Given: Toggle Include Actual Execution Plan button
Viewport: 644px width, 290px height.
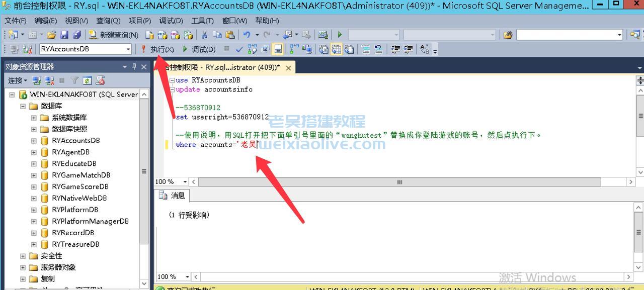Looking at the screenshot, I should [294, 49].
